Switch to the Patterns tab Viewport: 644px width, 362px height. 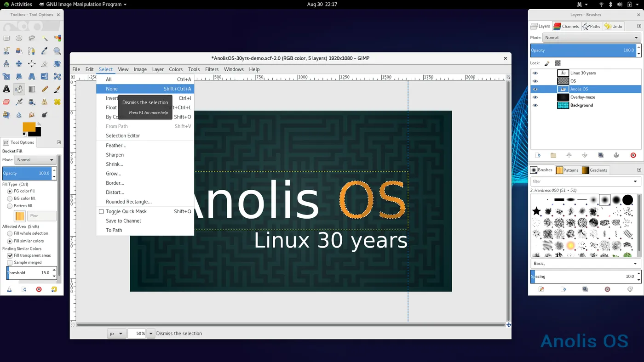(x=567, y=170)
